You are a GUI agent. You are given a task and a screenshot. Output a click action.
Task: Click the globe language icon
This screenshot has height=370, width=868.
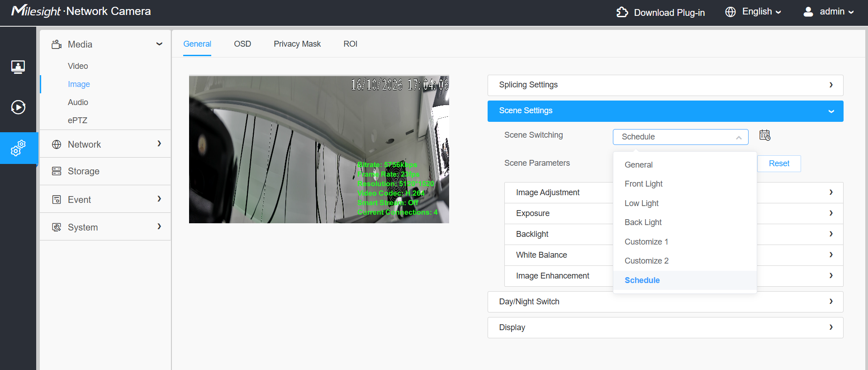point(730,12)
